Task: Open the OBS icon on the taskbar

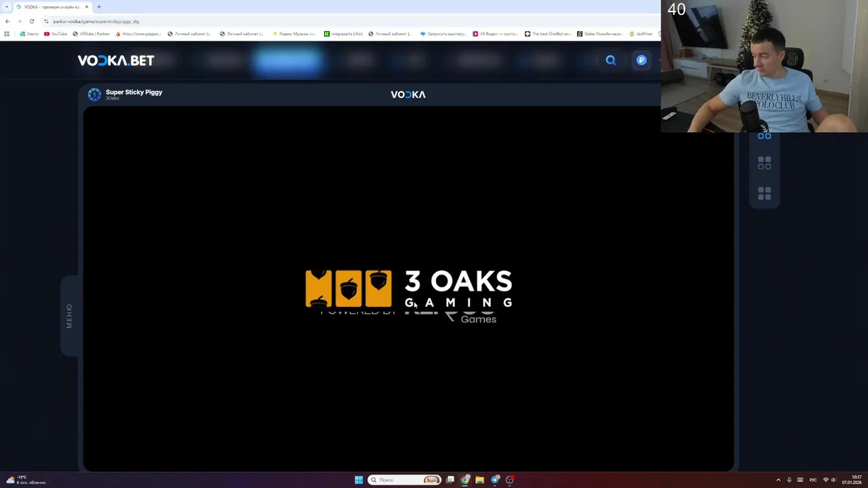Action: 510,480
